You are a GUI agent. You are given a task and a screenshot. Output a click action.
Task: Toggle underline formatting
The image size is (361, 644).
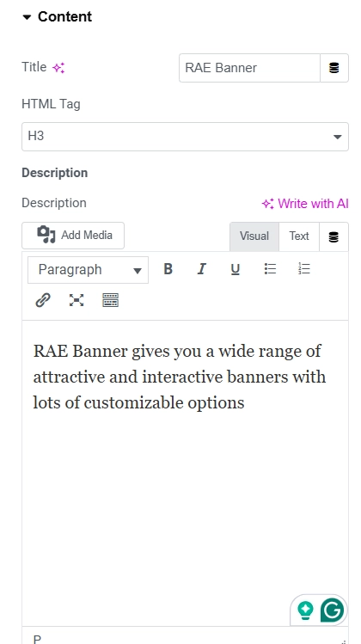pos(235,269)
